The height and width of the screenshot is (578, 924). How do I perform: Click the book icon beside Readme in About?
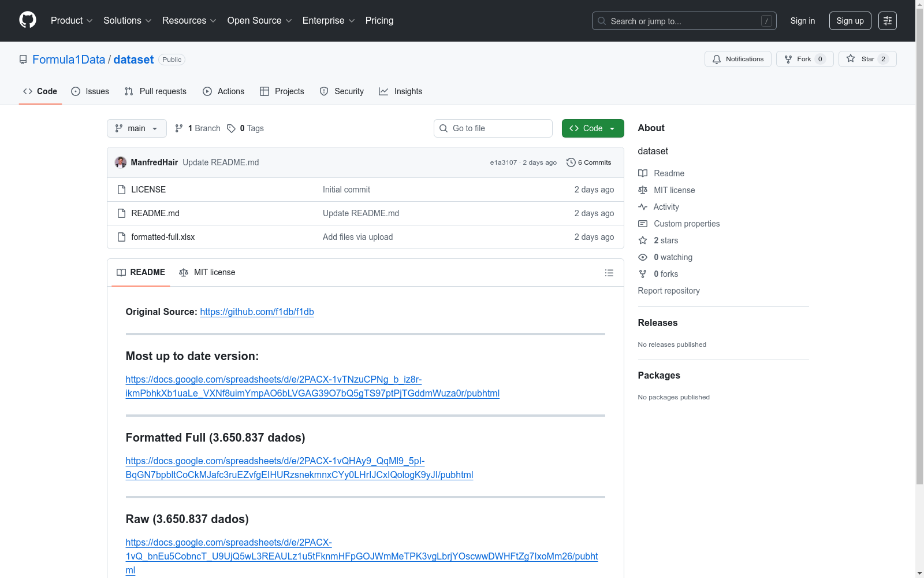(643, 173)
